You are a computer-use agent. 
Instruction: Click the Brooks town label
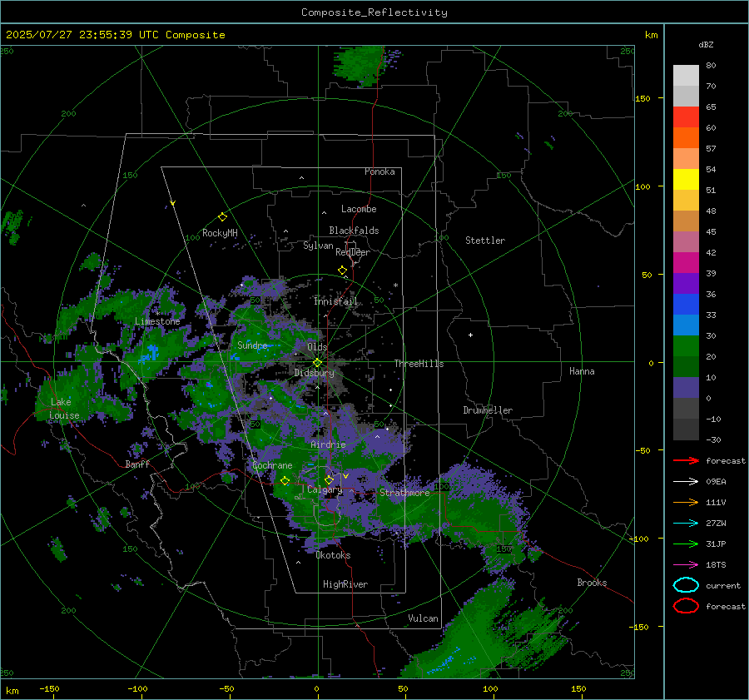[x=592, y=583]
